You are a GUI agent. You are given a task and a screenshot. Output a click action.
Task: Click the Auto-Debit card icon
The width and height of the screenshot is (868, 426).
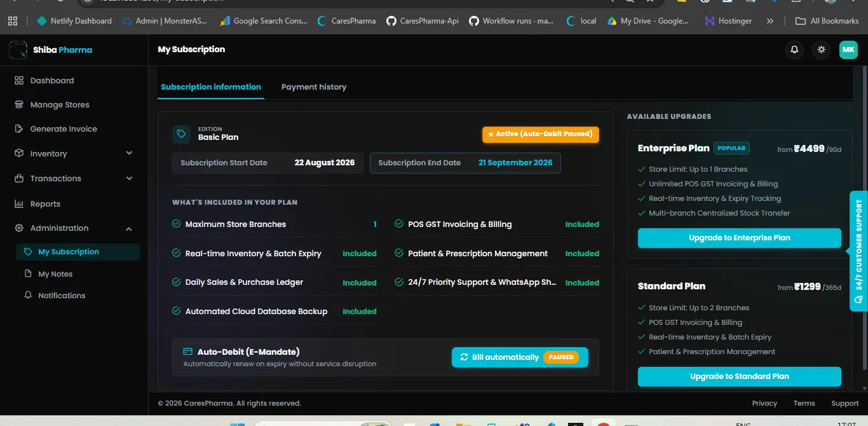click(187, 352)
